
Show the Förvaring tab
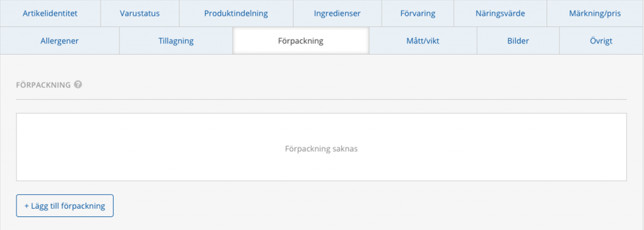pyautogui.click(x=418, y=13)
